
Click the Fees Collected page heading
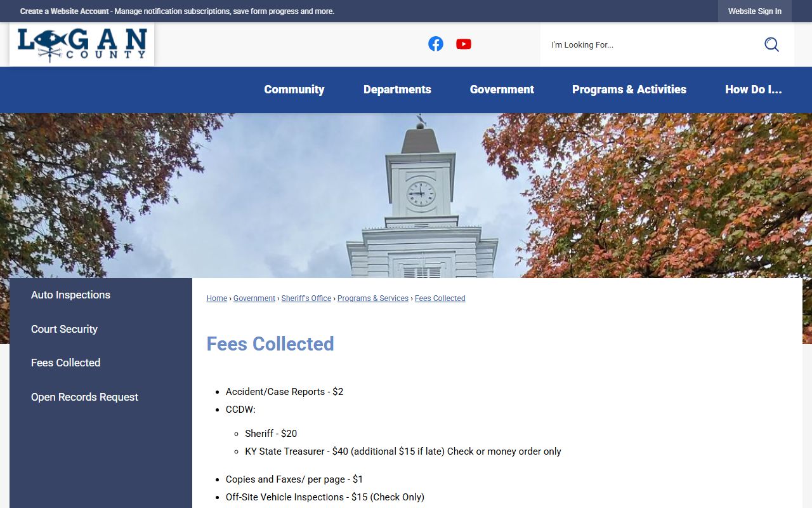(270, 344)
